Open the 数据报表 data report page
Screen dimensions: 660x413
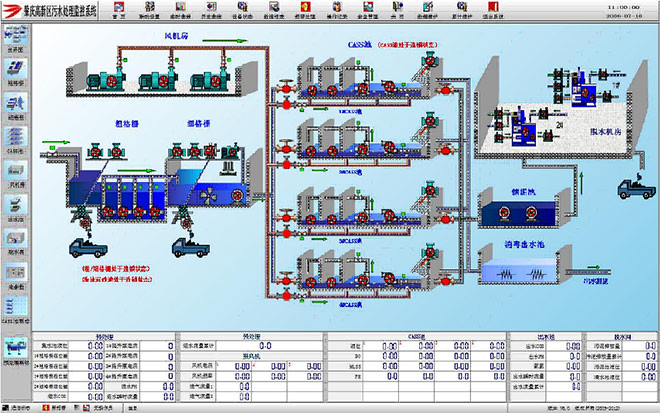274,12
